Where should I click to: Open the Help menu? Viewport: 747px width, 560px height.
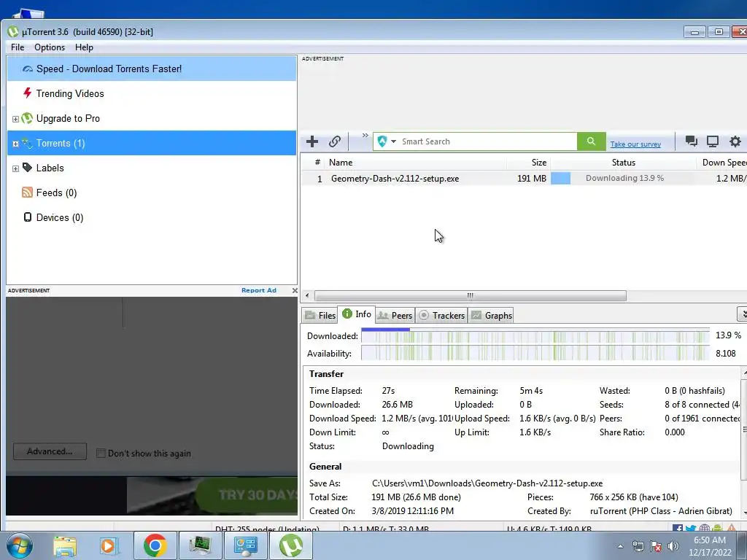click(x=84, y=47)
